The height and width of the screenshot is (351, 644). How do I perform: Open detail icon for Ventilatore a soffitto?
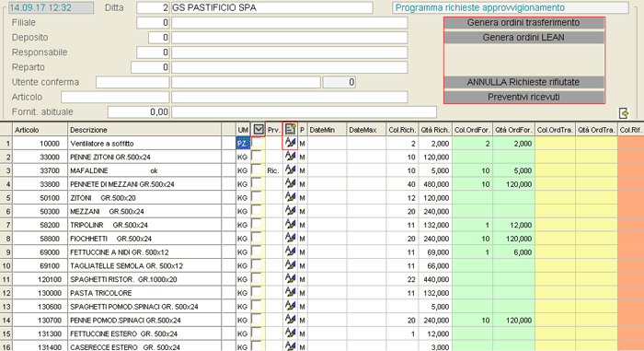coord(291,143)
